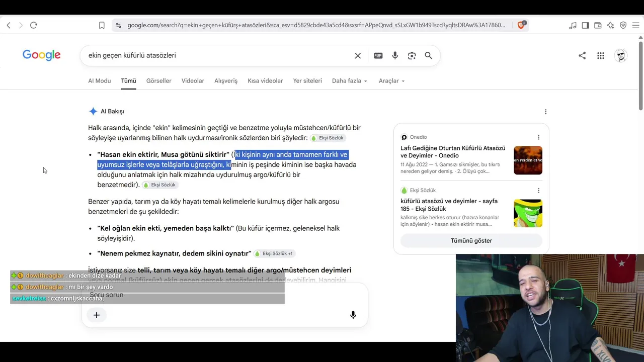
Task: Open site settings icon in address bar
Action: coord(118,25)
